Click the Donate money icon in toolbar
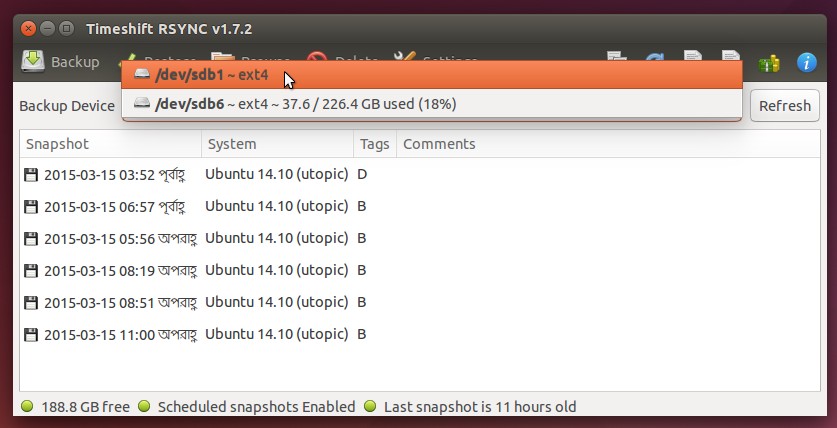 tap(769, 64)
